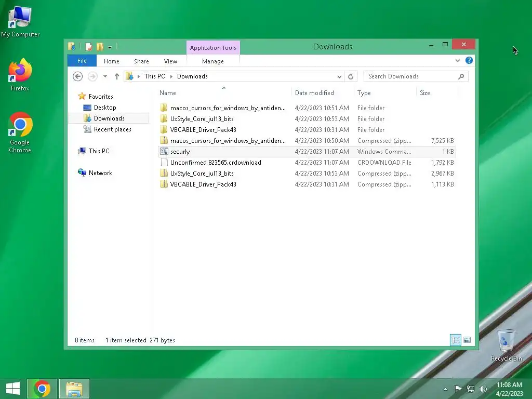Viewport: 532px width, 399px height.
Task: Expand the root breadcrumb arrow before This PC
Action: click(138, 77)
